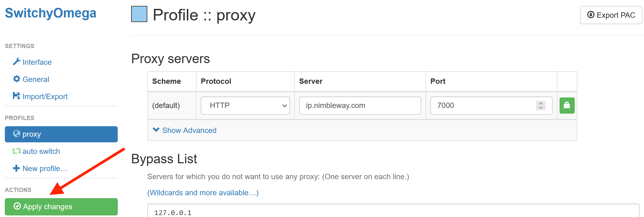Click the auto switch retweet arrows icon

coord(16,151)
